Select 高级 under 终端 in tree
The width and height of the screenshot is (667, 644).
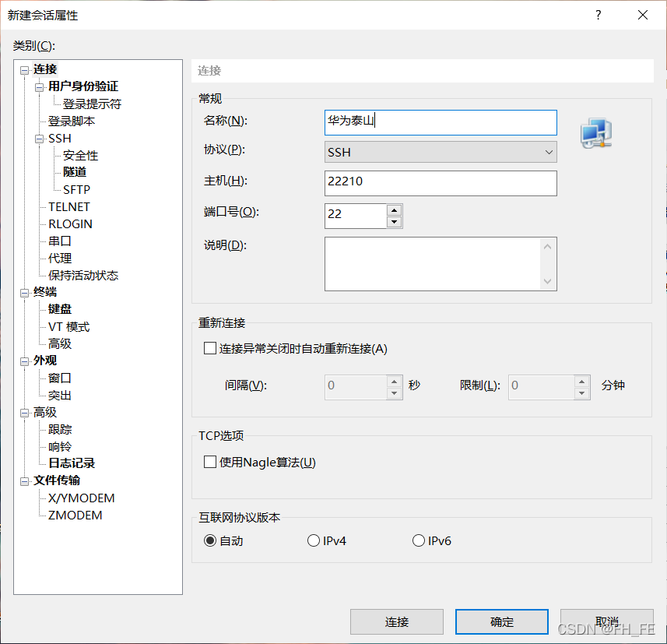point(60,343)
